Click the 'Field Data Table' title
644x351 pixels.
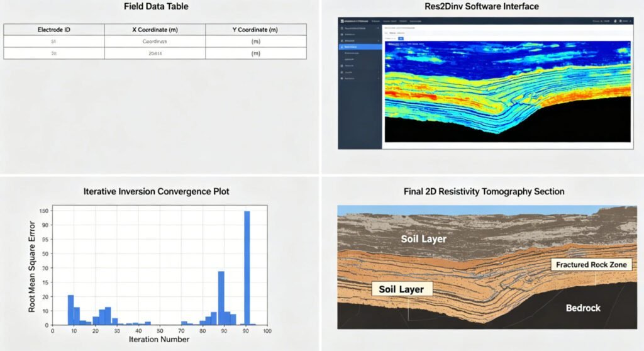[x=156, y=6]
